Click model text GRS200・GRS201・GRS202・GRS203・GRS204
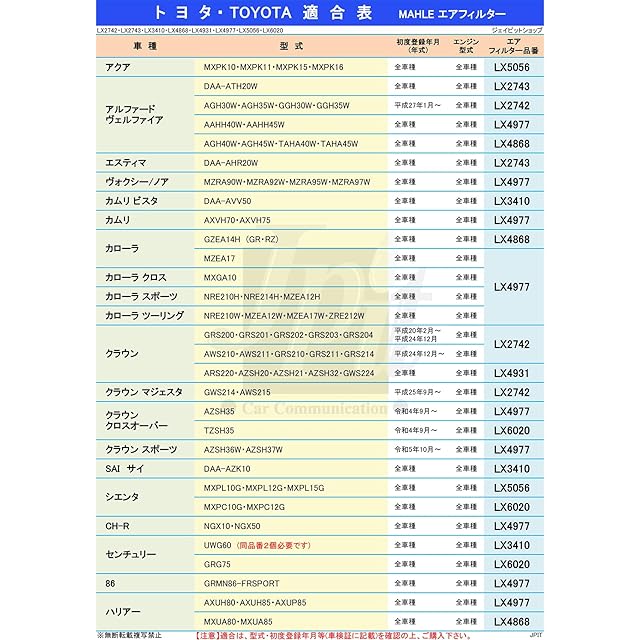The image size is (640, 640). [x=289, y=335]
